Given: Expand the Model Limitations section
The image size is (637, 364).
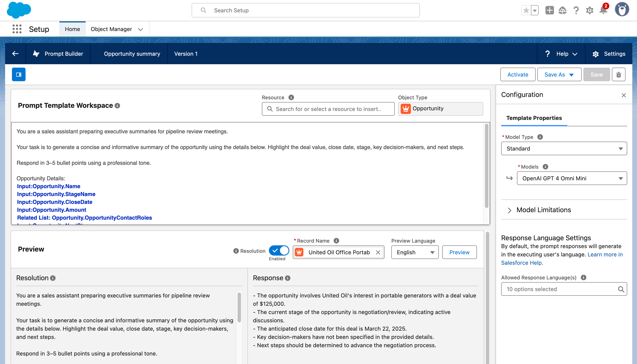Looking at the screenshot, I should point(509,210).
